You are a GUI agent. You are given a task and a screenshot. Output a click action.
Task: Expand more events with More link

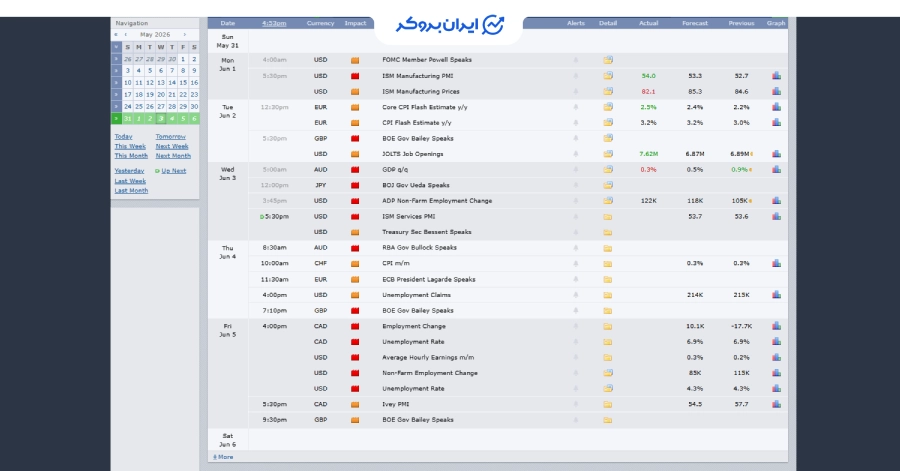(223, 457)
